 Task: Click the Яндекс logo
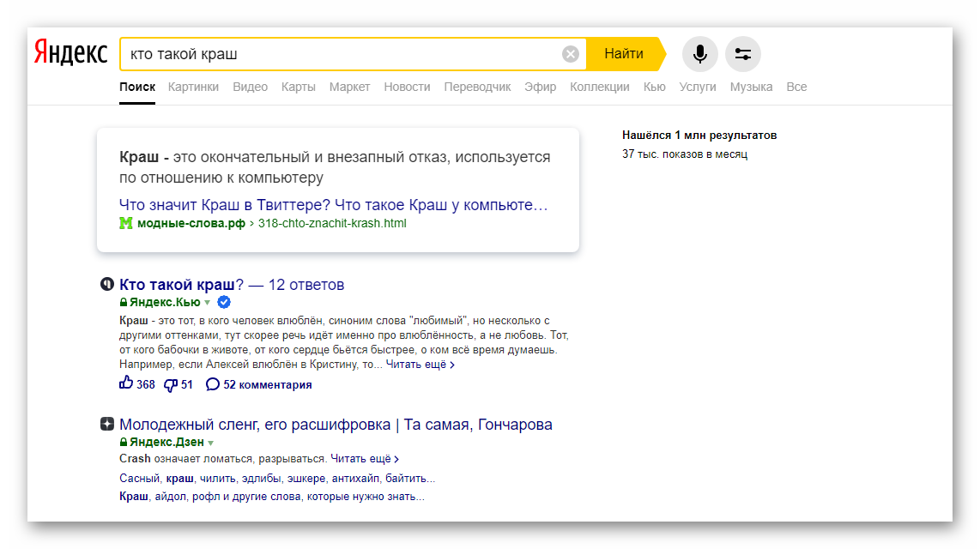[x=70, y=53]
